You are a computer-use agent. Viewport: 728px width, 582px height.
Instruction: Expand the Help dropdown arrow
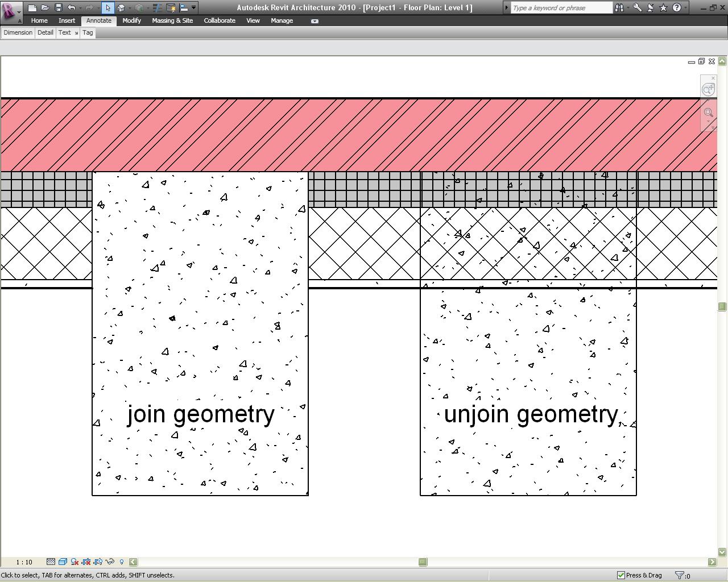(685, 7)
